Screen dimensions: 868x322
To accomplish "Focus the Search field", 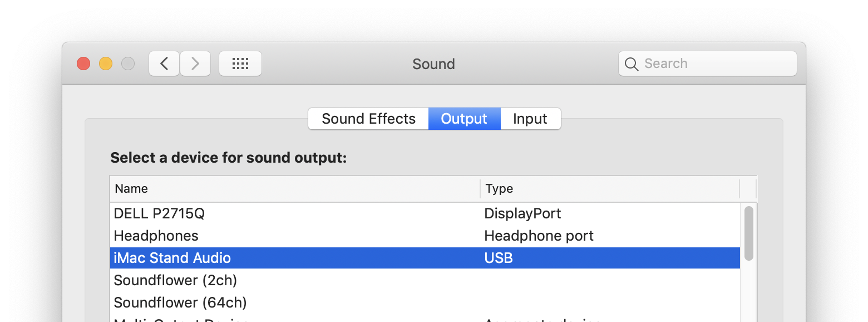I will coord(708,64).
